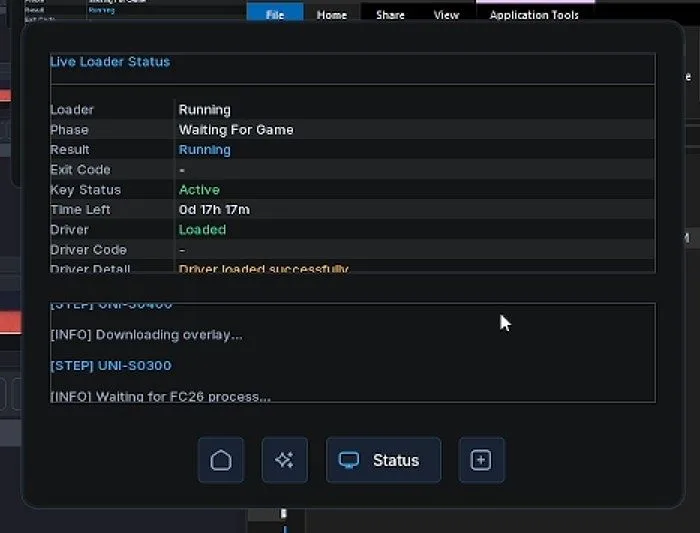
Task: Select the 0d 17h 17m time value
Action: 214,209
